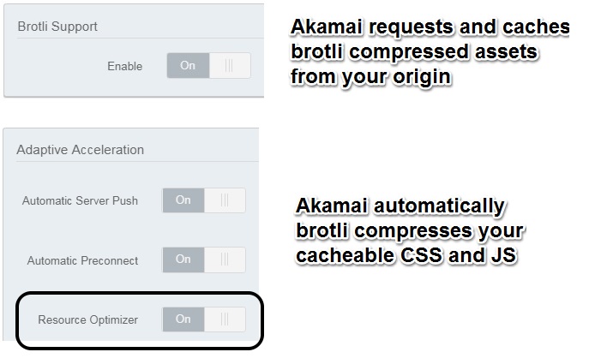Viewport: 601px width, 364px height.
Task: Click the grip handle on Automatic Preconnect switch
Action: point(225,260)
